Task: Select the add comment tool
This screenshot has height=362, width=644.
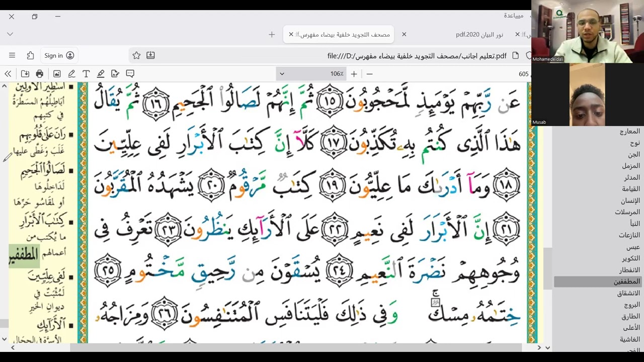Action: click(x=130, y=74)
